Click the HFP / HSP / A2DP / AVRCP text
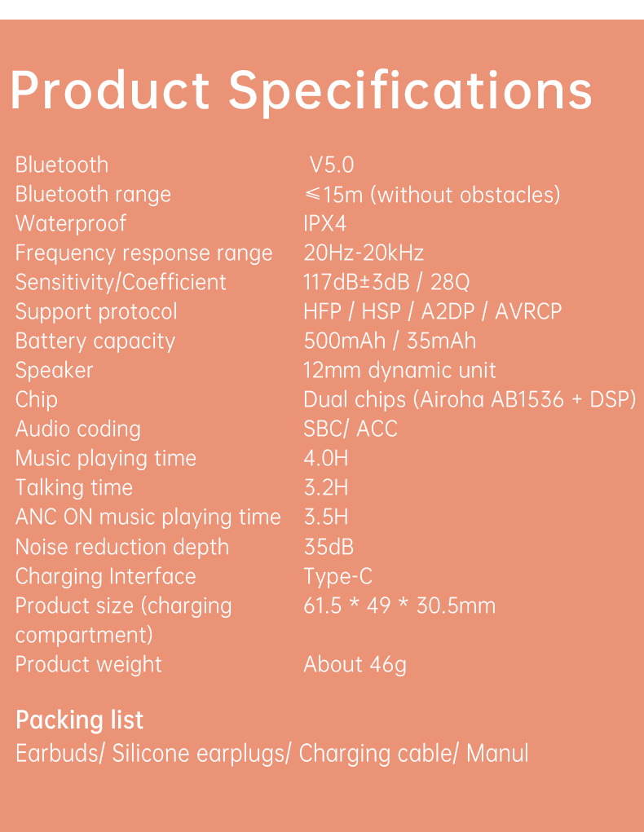Screen dimensions: 644x832 (x=432, y=311)
